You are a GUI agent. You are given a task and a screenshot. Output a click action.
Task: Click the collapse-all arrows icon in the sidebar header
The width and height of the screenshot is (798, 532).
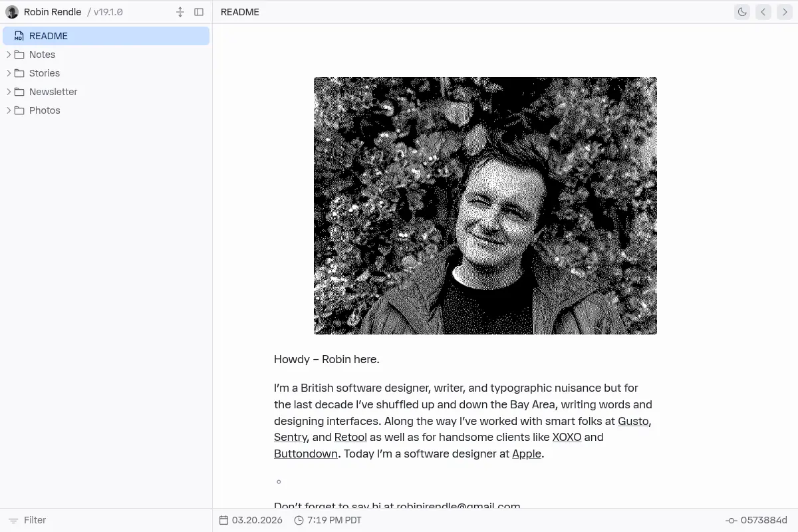(180, 12)
